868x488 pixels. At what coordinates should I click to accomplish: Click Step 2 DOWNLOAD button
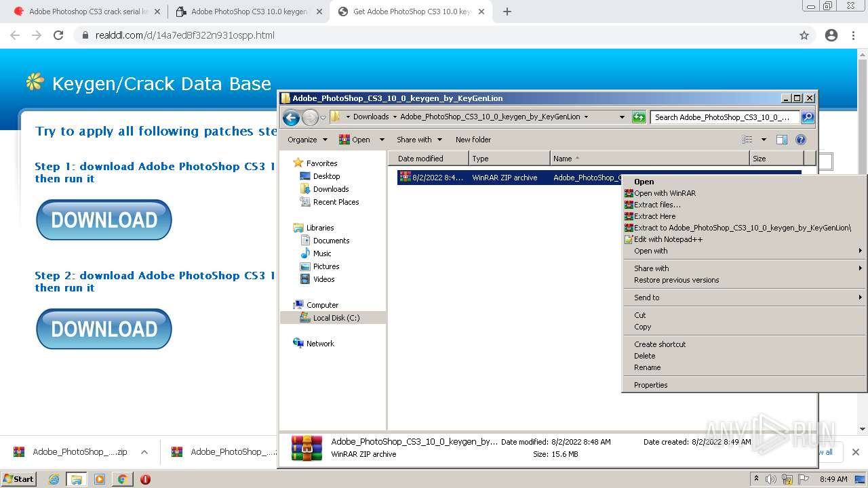tap(104, 329)
